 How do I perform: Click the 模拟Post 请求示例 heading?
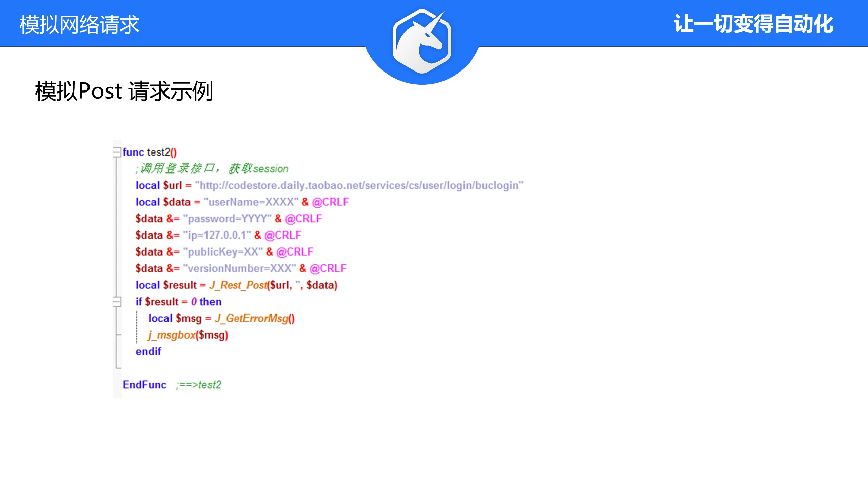coord(124,91)
